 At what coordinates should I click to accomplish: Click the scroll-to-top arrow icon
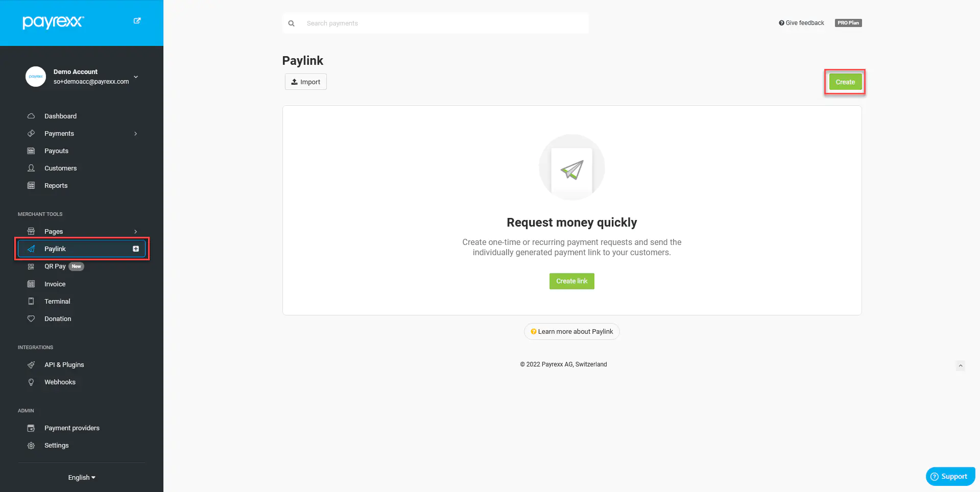point(961,365)
